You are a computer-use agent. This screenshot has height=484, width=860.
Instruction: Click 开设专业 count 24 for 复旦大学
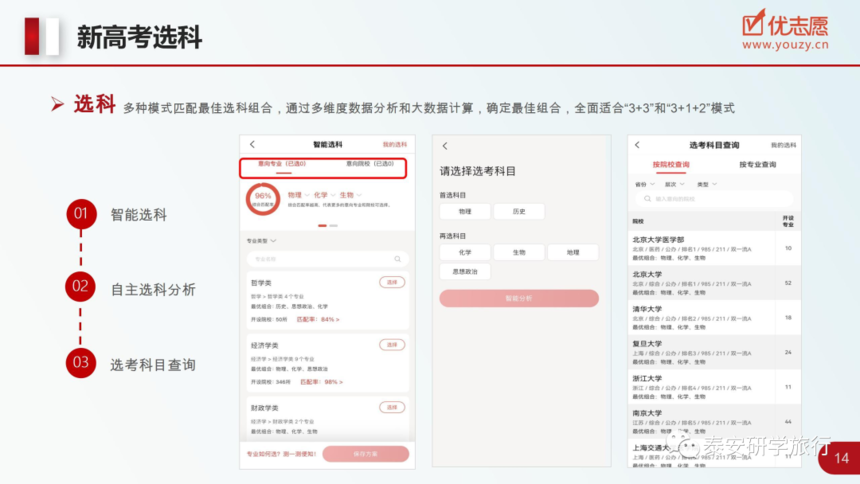[x=788, y=352]
